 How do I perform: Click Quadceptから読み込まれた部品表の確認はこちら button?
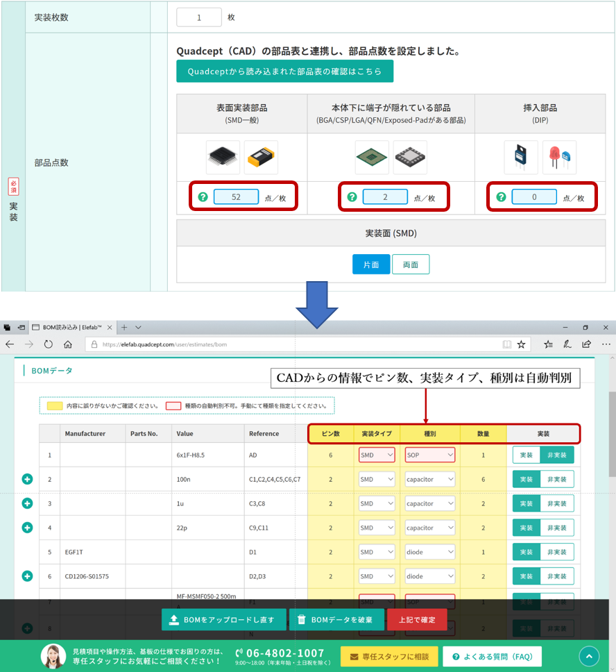(x=284, y=72)
